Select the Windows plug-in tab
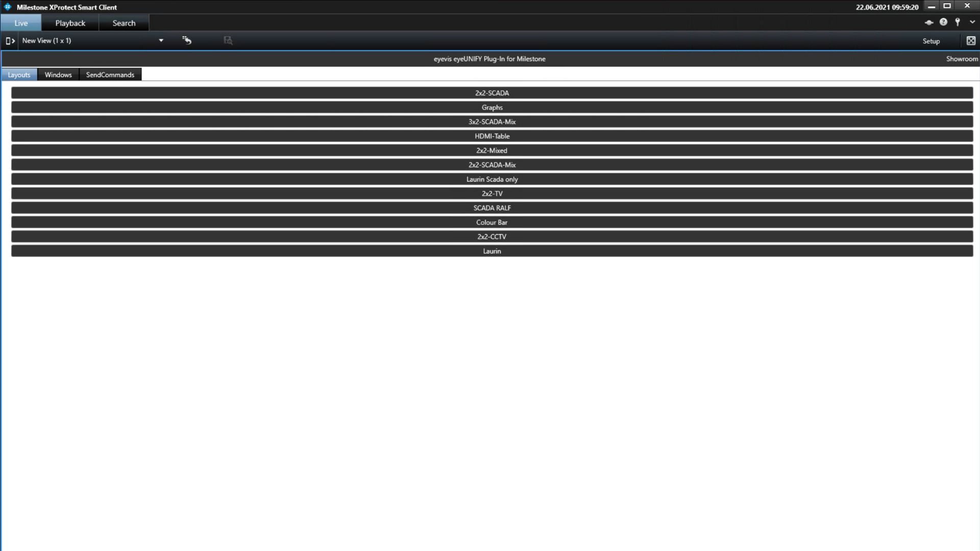This screenshot has height=551, width=980. (x=58, y=74)
